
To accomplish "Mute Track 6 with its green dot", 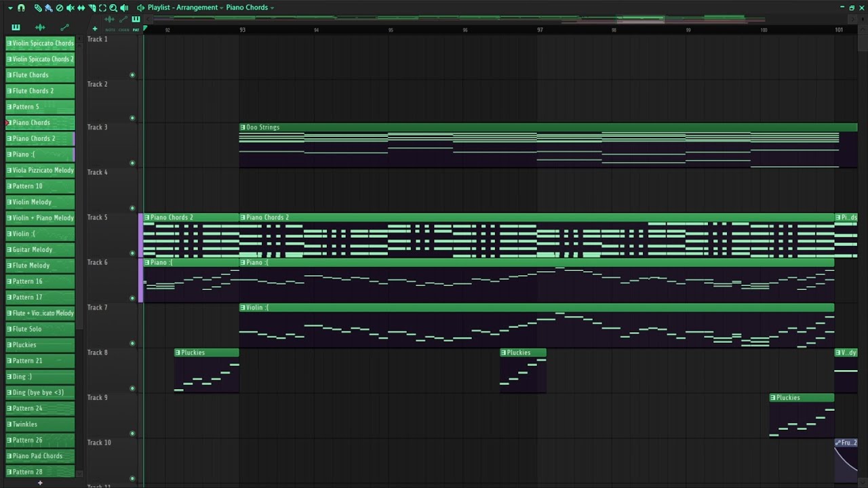I will (x=132, y=298).
